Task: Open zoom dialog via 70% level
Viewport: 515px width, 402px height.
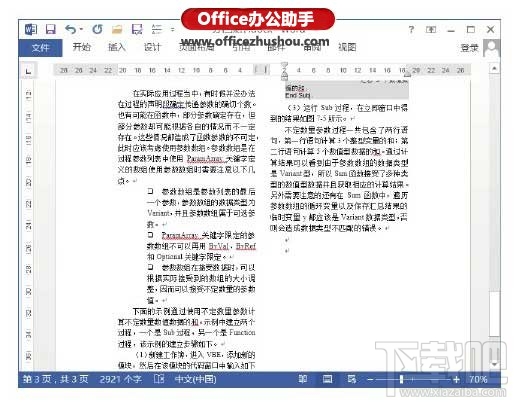Action: [x=478, y=379]
